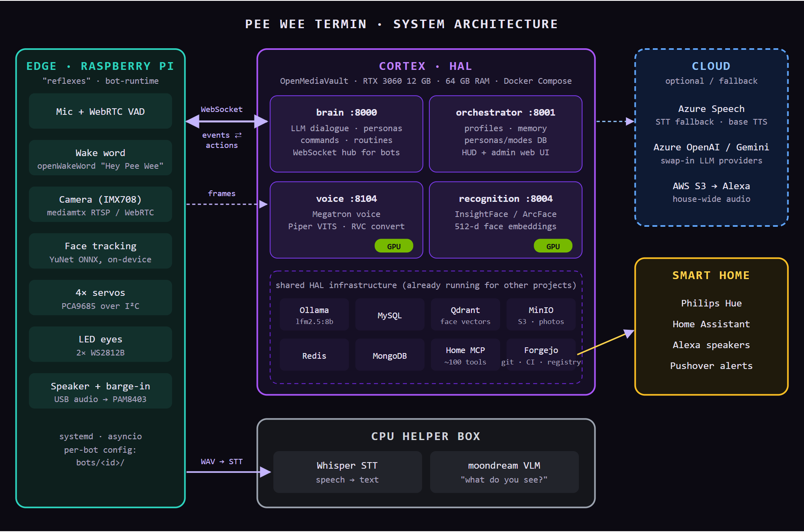The height and width of the screenshot is (532, 804).
Task: Click the Speaker + barge-in block
Action: pyautogui.click(x=100, y=391)
